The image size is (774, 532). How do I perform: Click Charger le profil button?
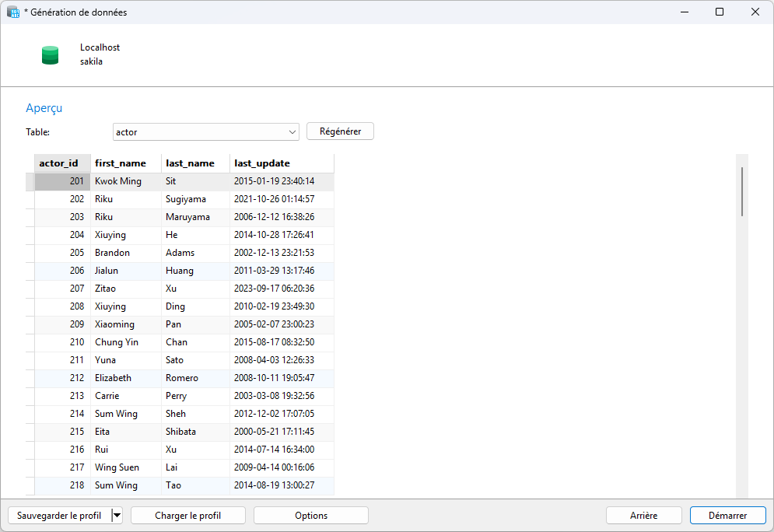188,515
